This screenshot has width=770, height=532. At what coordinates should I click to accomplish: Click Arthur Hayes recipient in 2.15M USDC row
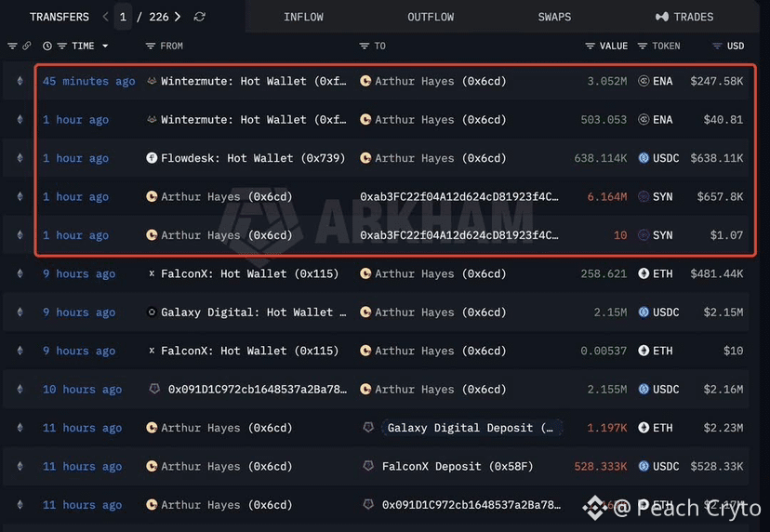(433, 313)
